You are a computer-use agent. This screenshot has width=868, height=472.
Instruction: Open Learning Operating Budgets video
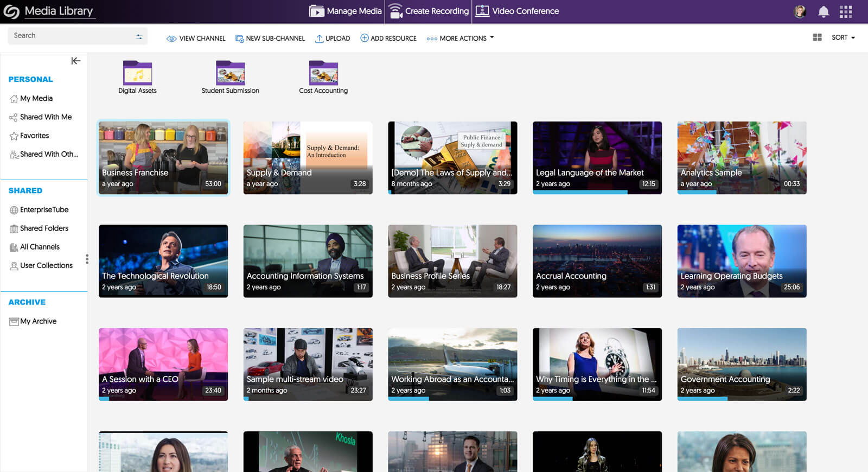point(742,261)
